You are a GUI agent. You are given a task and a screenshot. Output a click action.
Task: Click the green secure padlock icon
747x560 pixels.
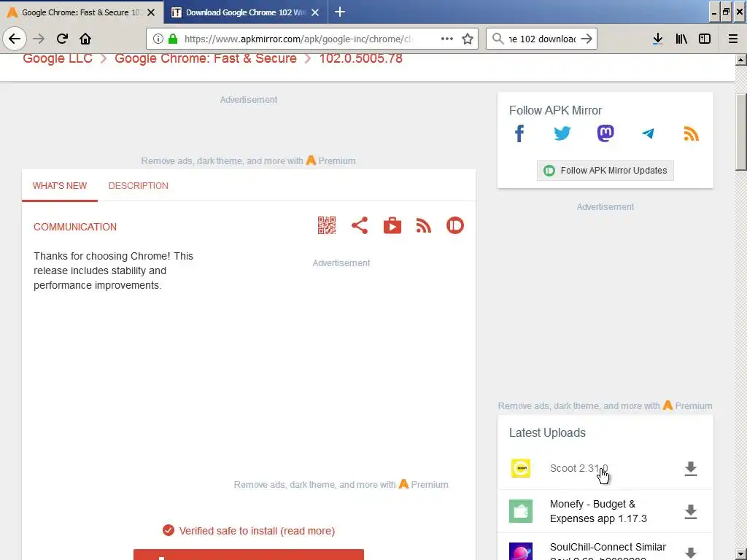click(173, 39)
